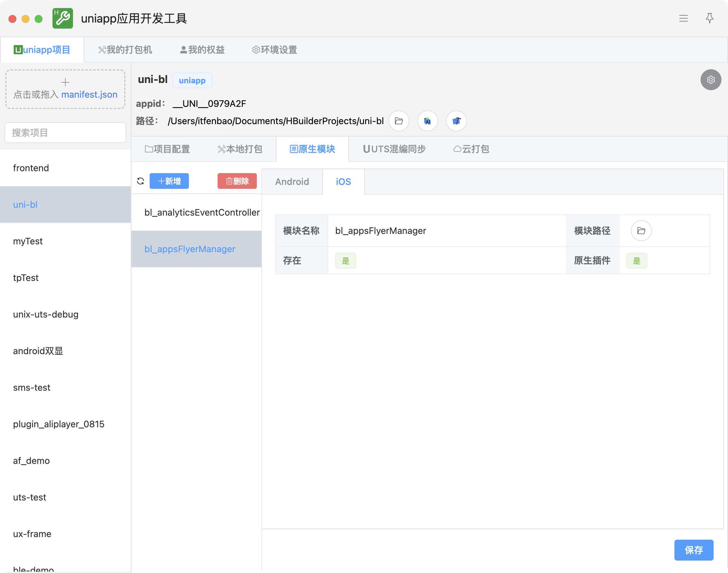
Task: Click 模块名称 value bl_appsFlyerManager
Action: (x=381, y=231)
